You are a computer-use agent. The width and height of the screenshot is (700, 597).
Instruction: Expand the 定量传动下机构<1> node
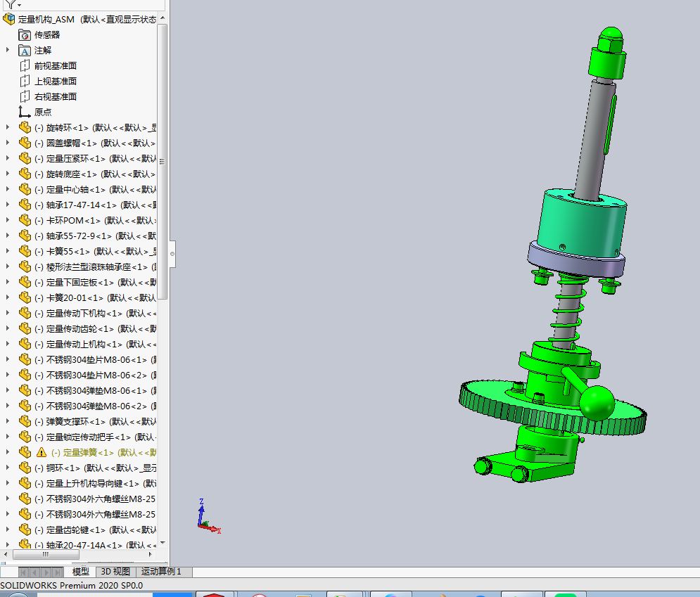[7, 313]
